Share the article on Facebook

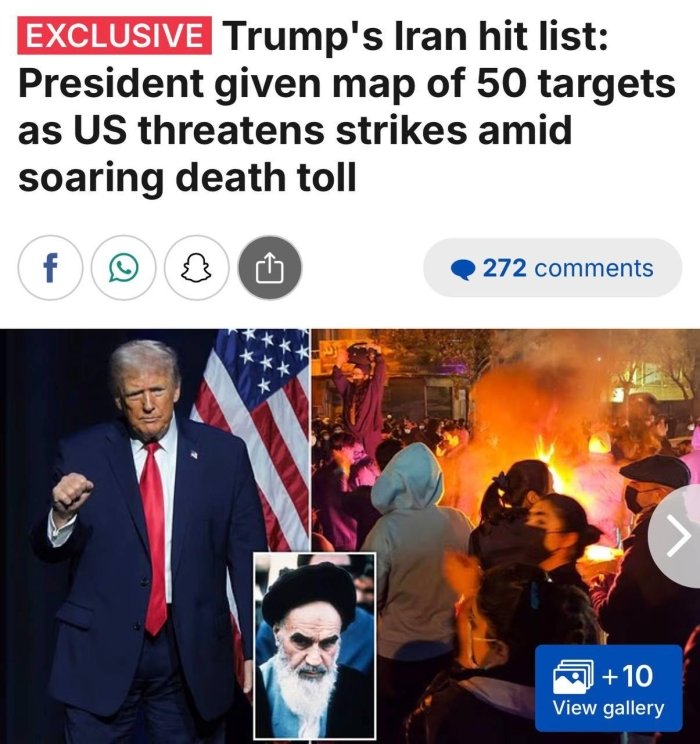[x=50, y=268]
